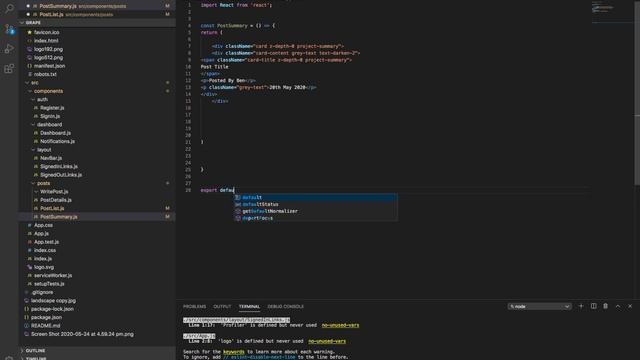This screenshot has height=360, width=640.
Task: Choose 'defaultStatus' autocomplete suggestion
Action: (316, 204)
